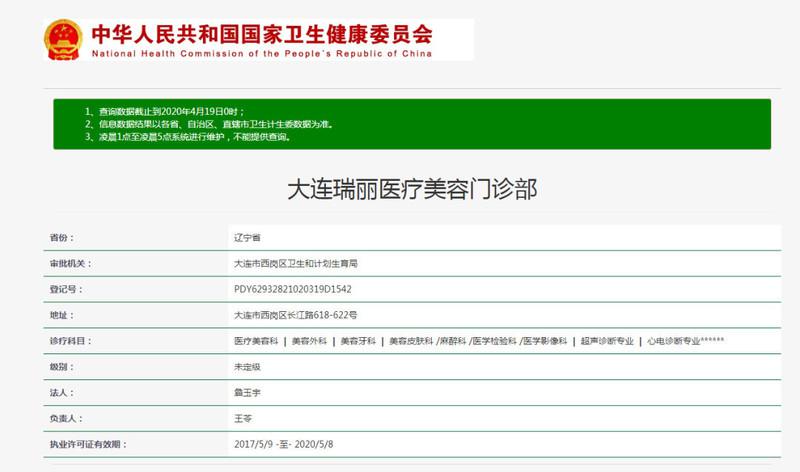Click the 大连瑞丽医疗美容门诊部 page heading
This screenshot has width=800, height=472.
412,189
